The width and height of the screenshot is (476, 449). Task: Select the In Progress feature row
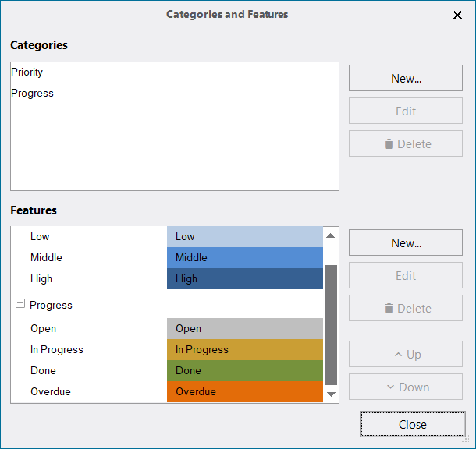pos(56,350)
